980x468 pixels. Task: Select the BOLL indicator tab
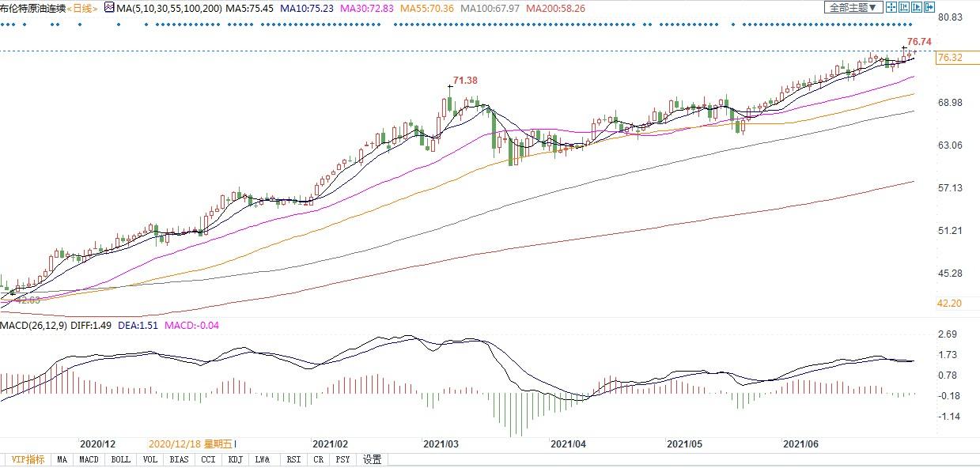pos(120,459)
